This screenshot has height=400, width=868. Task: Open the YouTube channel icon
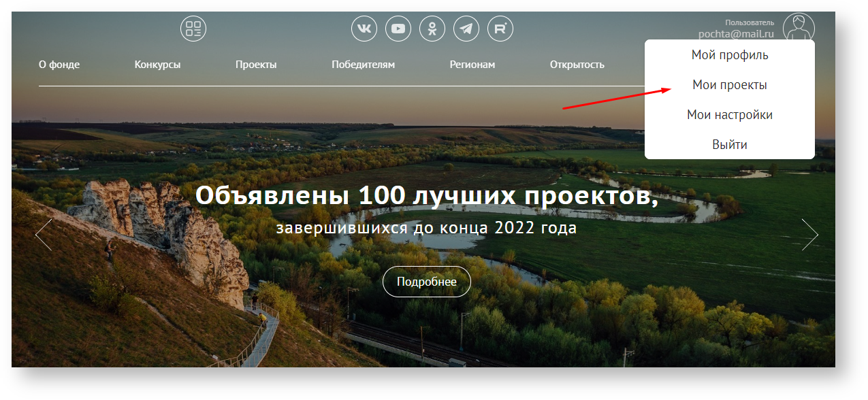coord(398,29)
